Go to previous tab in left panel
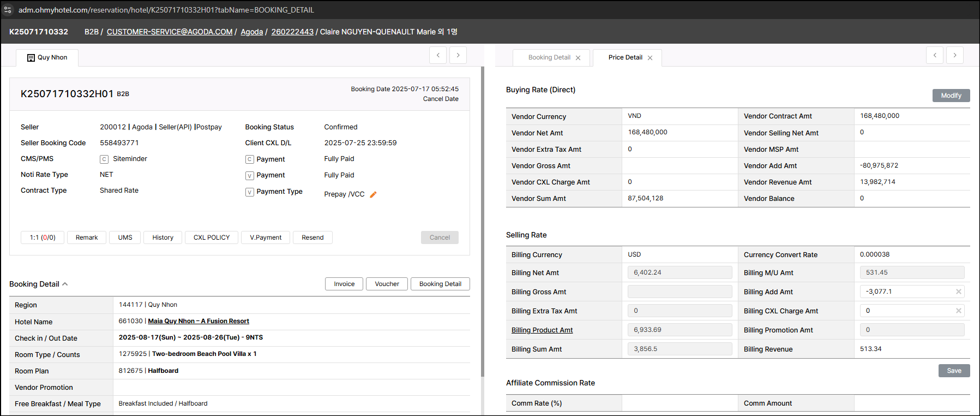980x416 pixels. pos(438,55)
